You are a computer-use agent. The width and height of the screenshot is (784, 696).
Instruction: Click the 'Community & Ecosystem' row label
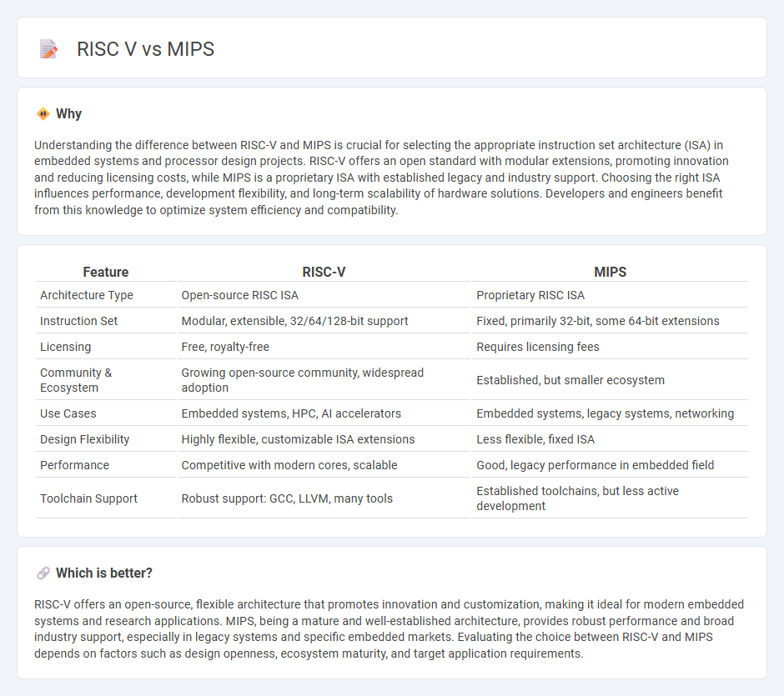(76, 380)
